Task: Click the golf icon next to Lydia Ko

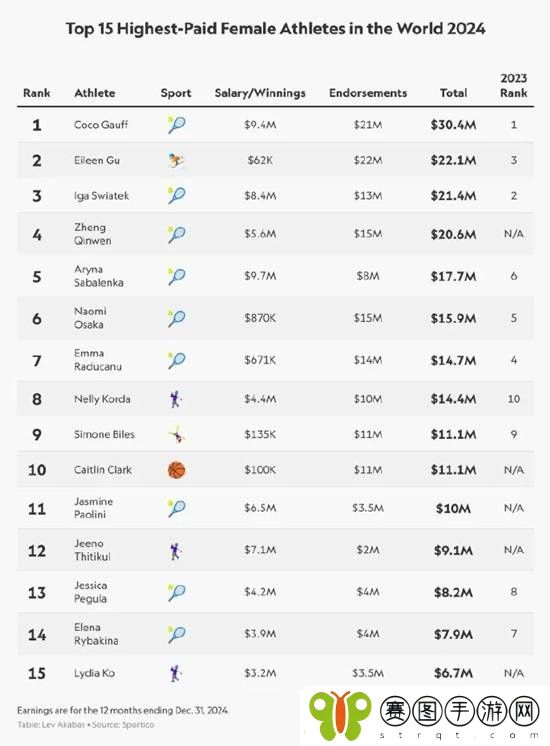Action: [x=176, y=673]
